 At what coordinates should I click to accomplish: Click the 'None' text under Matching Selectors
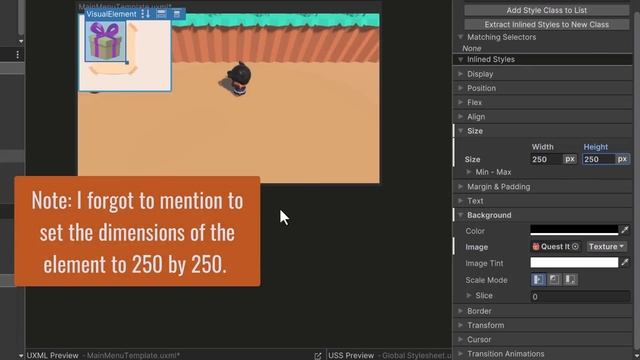tap(471, 48)
